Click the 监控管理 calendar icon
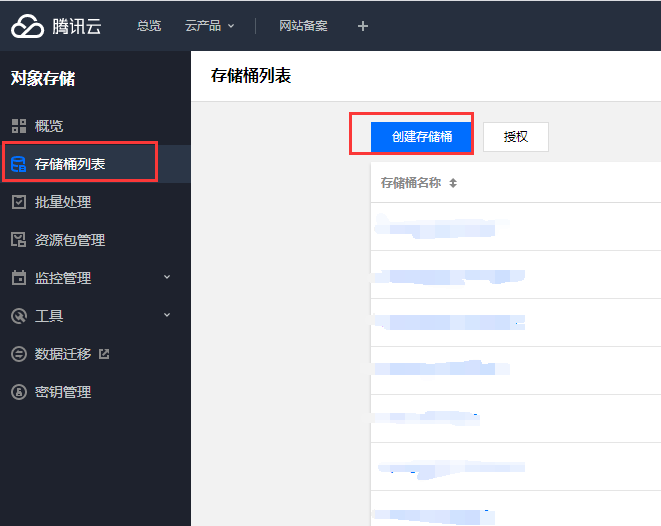Image resolution: width=661 pixels, height=526 pixels. tap(19, 278)
